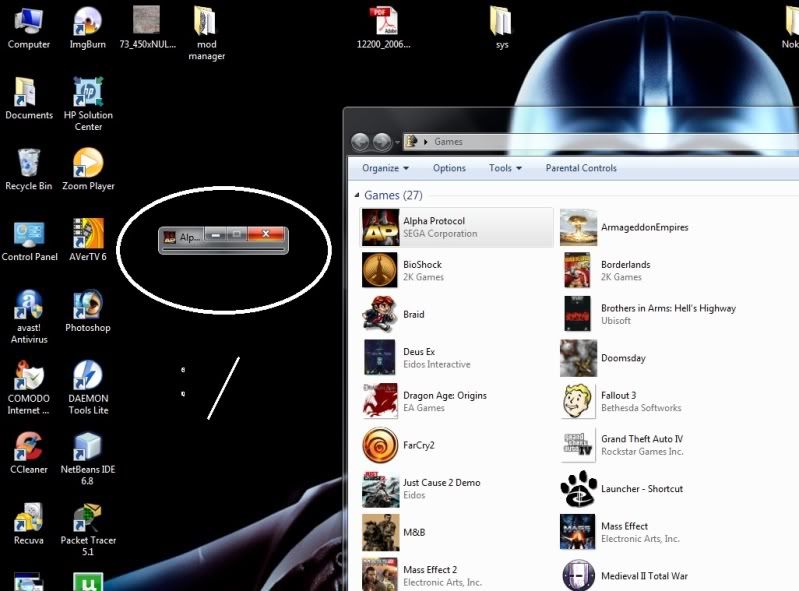Click the "Ubisoft" publisher text
Screen dimensions: 799x591
click(616, 321)
